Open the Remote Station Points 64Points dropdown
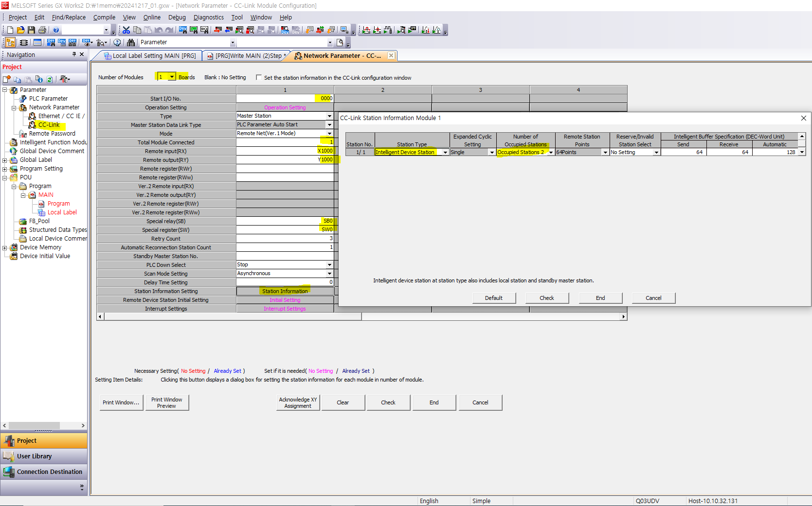The image size is (812, 506). point(605,152)
